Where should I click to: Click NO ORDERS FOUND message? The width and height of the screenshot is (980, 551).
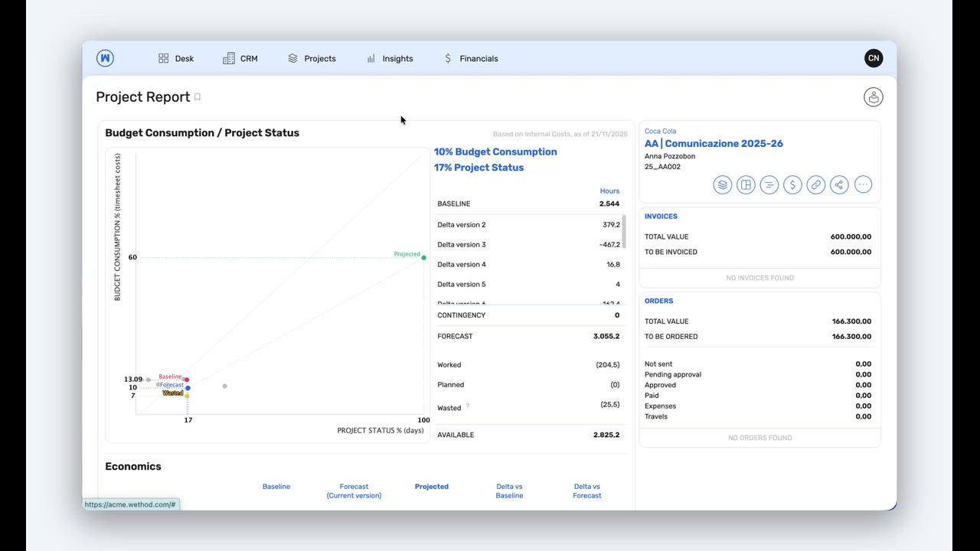(760, 438)
